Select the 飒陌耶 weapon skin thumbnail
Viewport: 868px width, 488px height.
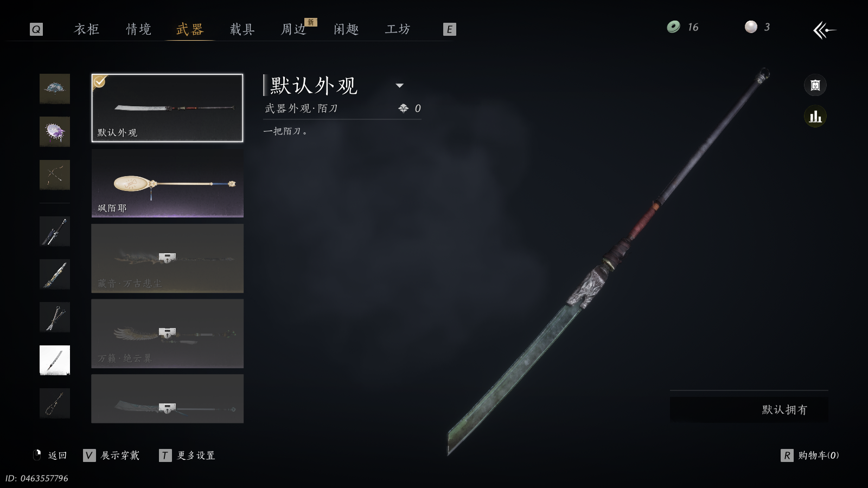(168, 183)
